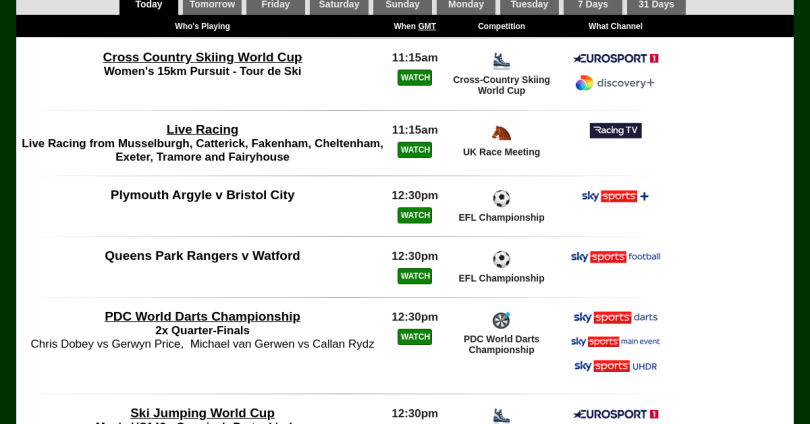Click the QPR v Watford football icon

pyautogui.click(x=501, y=259)
